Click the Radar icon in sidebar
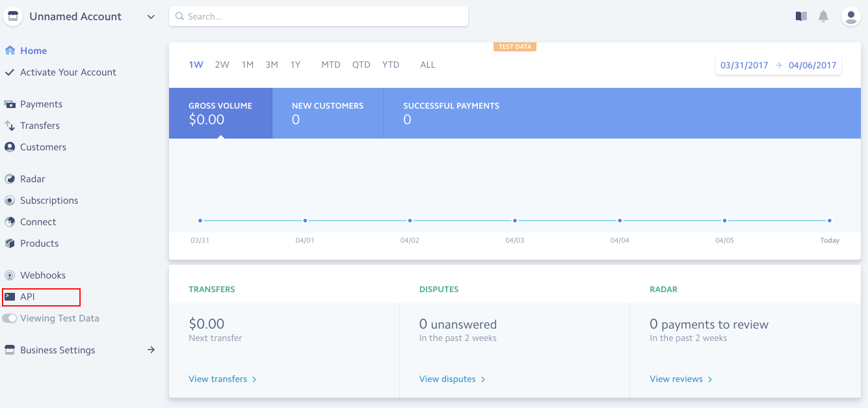Image resolution: width=868 pixels, height=408 pixels. [x=10, y=179]
